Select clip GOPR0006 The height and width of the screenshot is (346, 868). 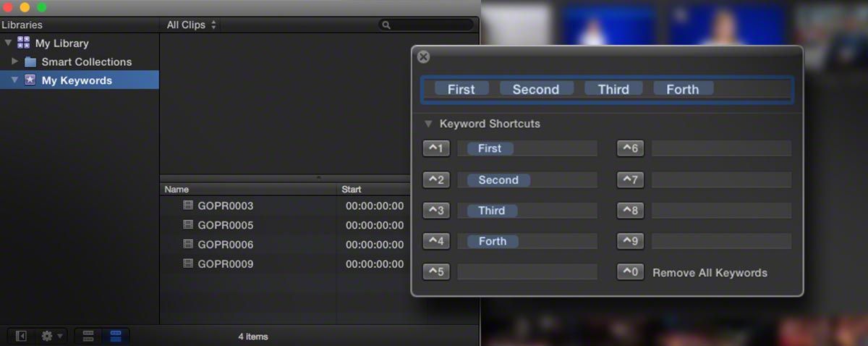click(x=226, y=245)
